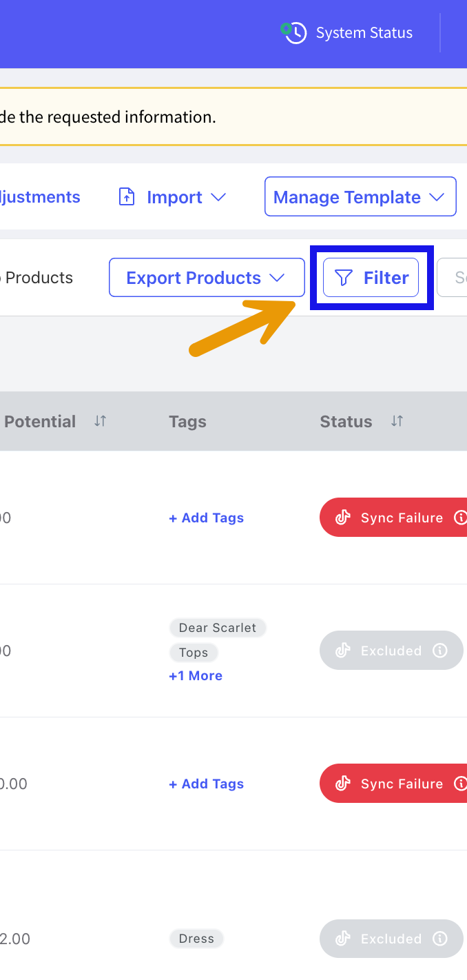Click the funnel icon in Filter
This screenshot has height=980, width=467.
(343, 278)
